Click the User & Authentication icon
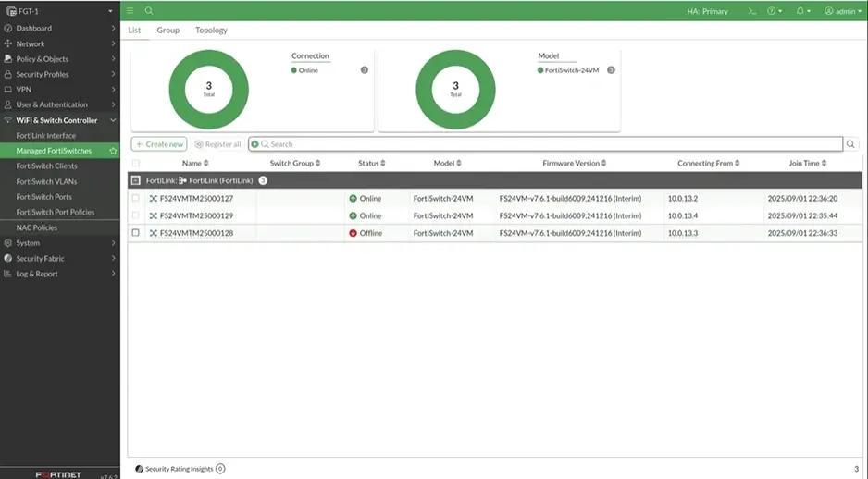 7,104
